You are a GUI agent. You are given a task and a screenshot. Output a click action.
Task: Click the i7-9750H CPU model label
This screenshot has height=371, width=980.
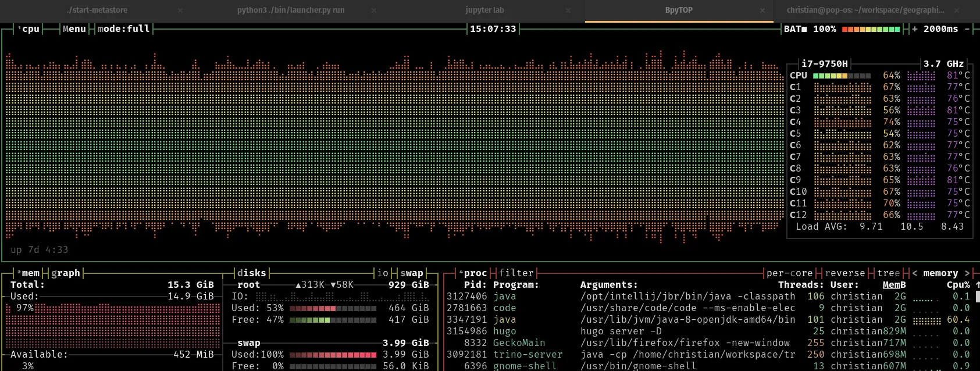click(824, 64)
